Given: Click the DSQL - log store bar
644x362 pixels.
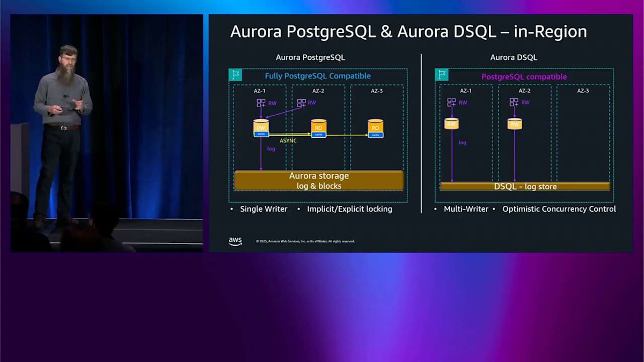Looking at the screenshot, I should tap(525, 187).
